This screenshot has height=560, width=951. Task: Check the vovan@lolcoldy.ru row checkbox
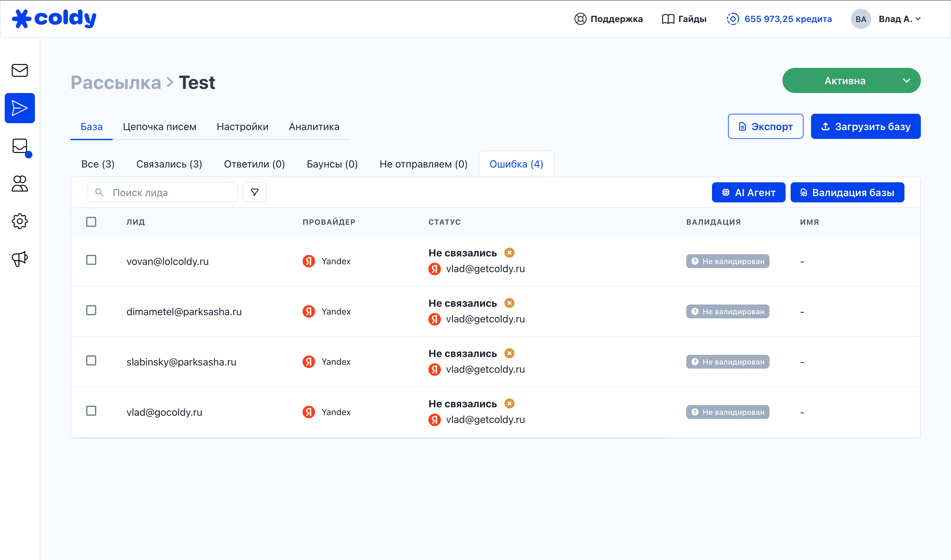click(91, 260)
